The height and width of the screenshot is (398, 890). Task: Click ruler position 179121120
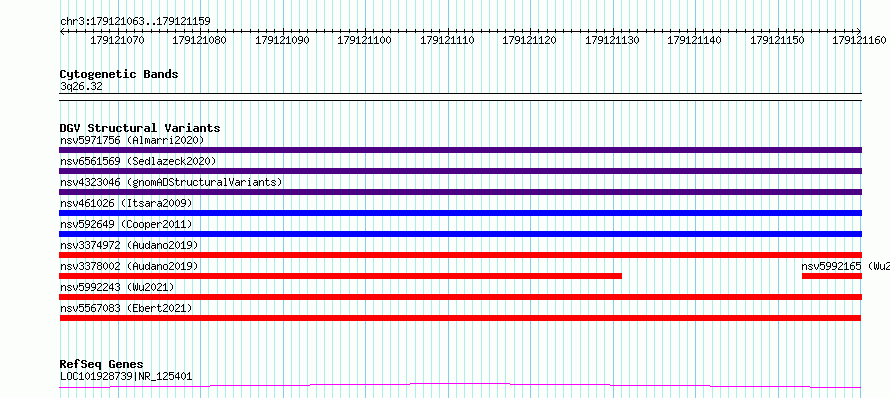[530, 40]
